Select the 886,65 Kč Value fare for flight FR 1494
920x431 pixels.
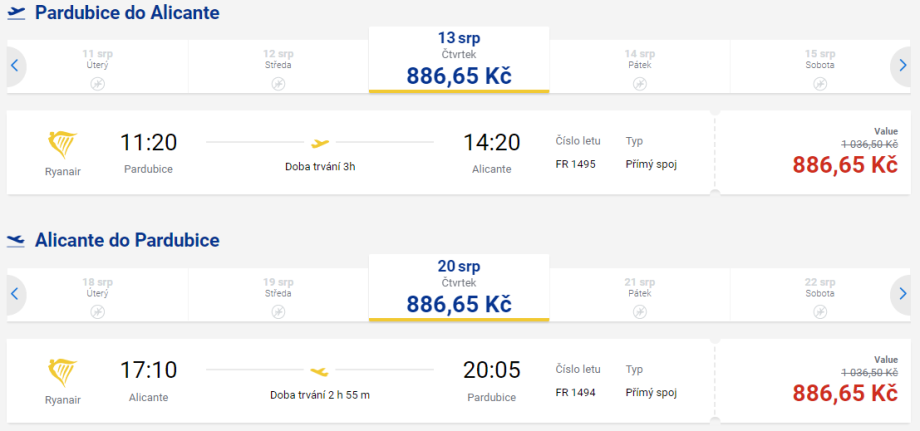(844, 392)
